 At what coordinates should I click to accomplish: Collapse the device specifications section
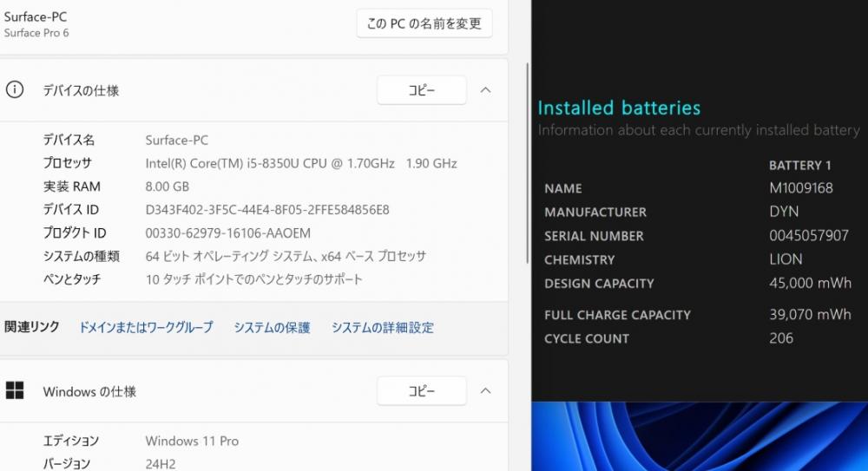(x=485, y=90)
